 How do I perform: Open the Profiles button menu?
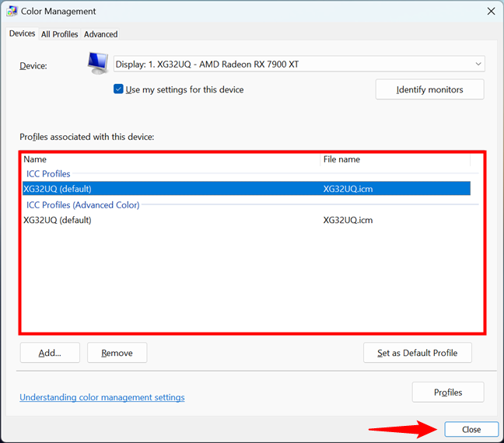coord(448,392)
